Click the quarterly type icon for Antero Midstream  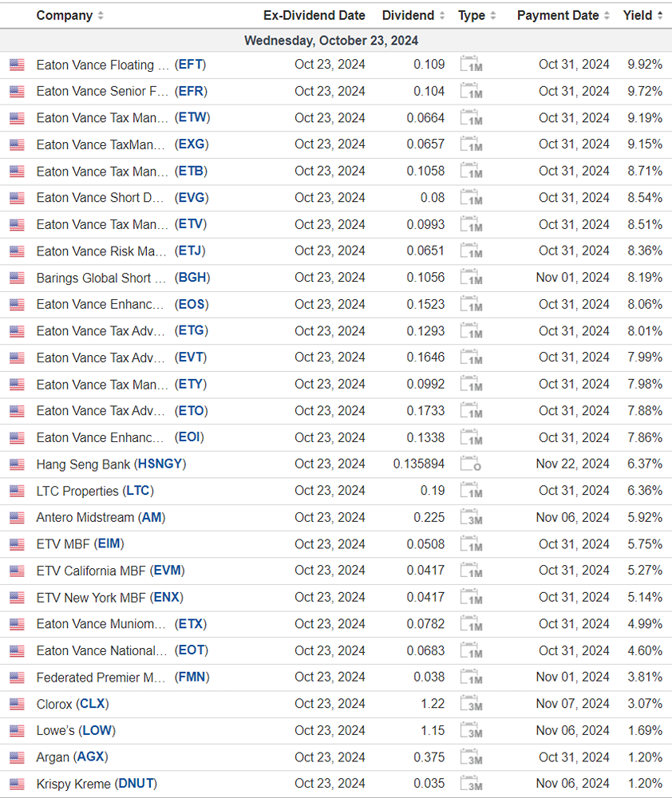pos(472,518)
